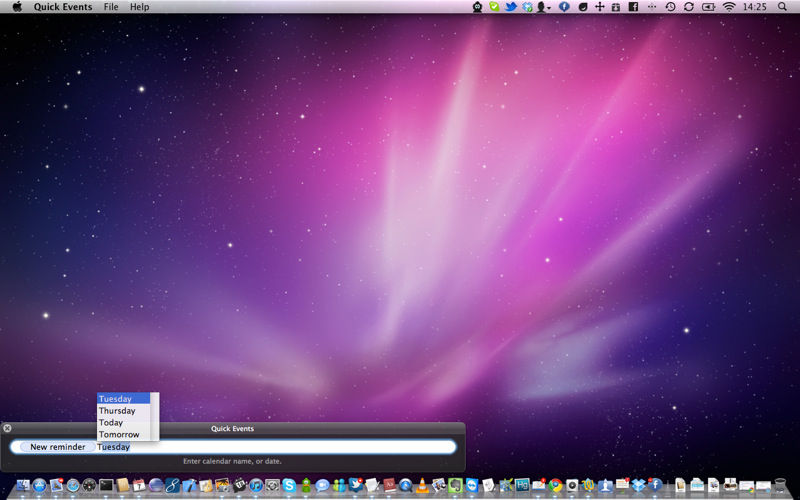Open Dropbox from the Dock
The height and width of the screenshot is (500, 800).
(x=638, y=485)
